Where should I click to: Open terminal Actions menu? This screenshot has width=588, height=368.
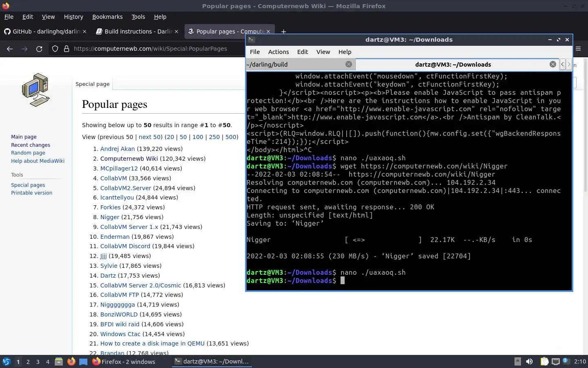(x=278, y=52)
